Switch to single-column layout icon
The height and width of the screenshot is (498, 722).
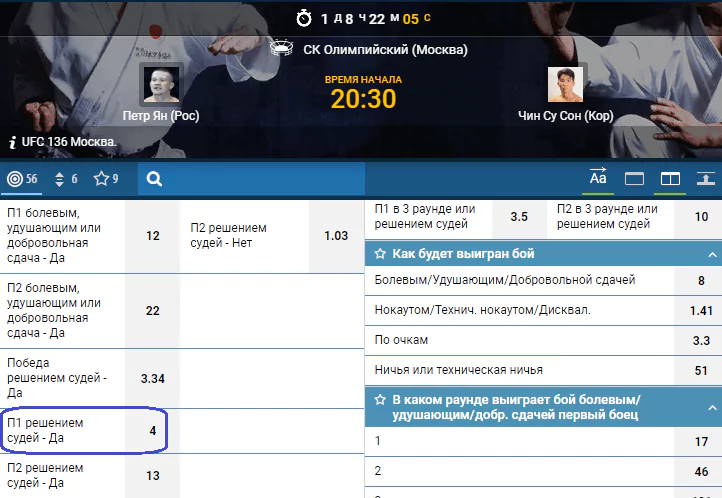tap(634, 179)
